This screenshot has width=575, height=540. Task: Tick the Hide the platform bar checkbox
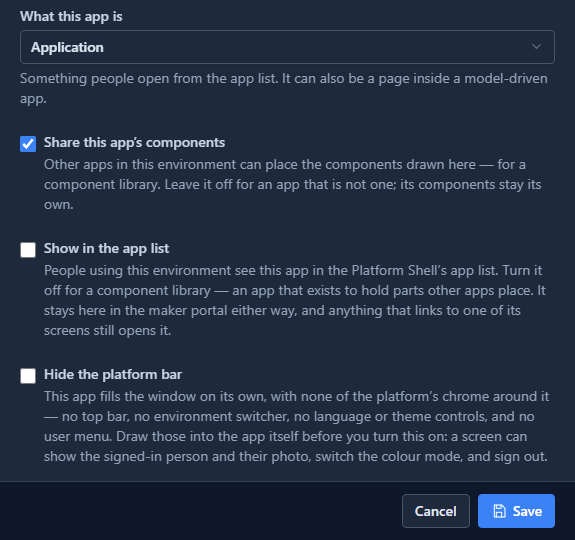point(28,376)
